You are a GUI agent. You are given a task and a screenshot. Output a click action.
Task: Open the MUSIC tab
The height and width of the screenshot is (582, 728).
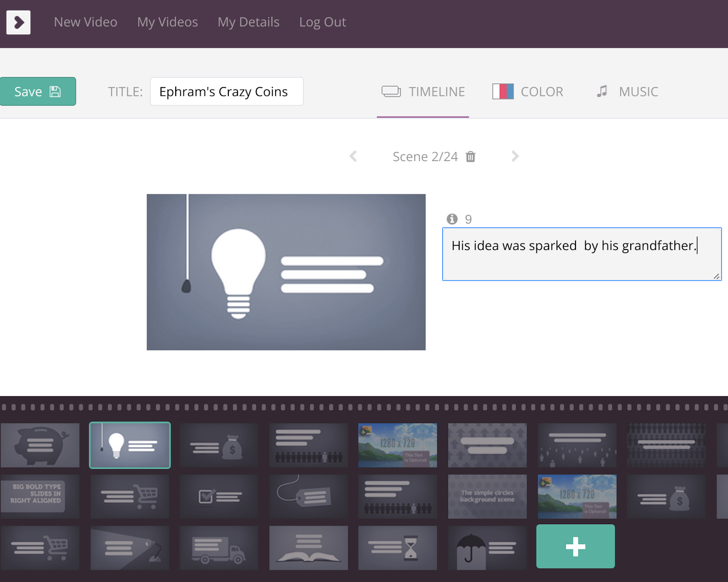[627, 92]
